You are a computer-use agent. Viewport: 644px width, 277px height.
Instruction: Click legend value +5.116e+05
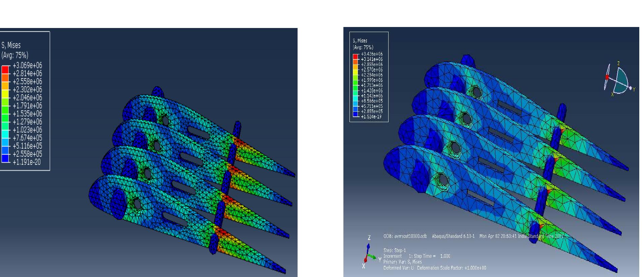(x=27, y=146)
